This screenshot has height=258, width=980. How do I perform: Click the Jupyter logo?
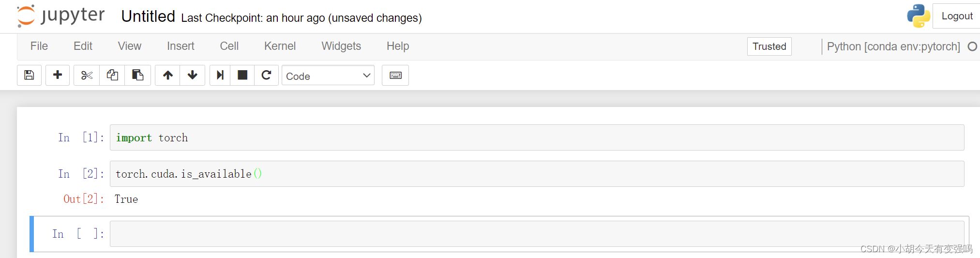pyautogui.click(x=60, y=16)
